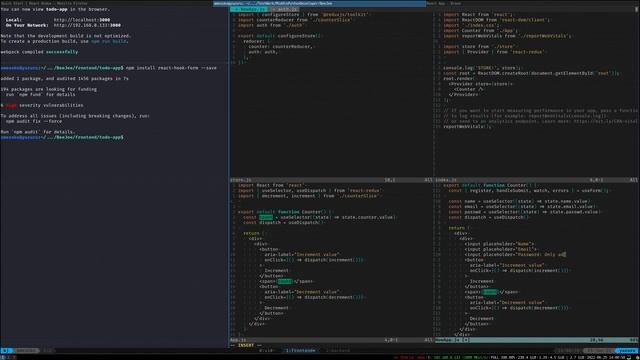
Task: Click the 'React App - Brave' window title
Action: 444,3
